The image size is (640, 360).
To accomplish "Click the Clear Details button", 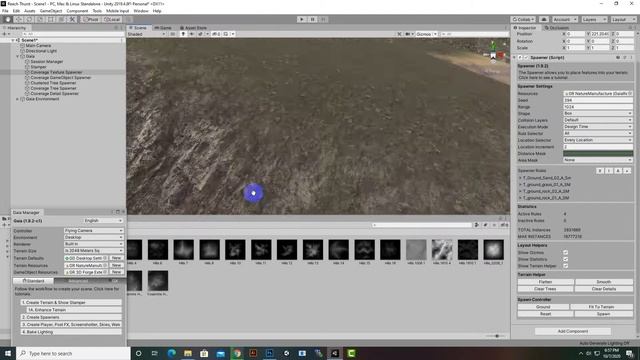I will pyautogui.click(x=604, y=289).
